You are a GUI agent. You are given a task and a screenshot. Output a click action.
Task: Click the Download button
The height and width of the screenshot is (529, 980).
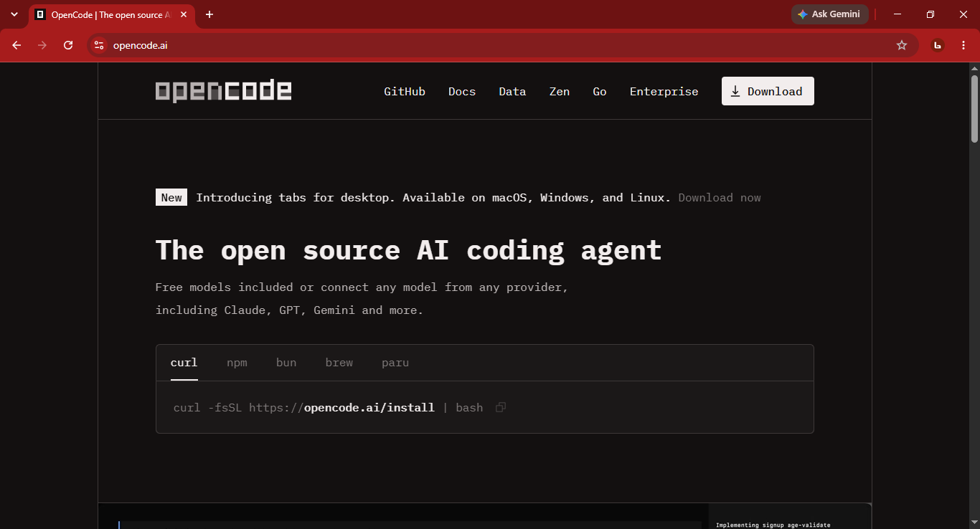[x=768, y=91]
